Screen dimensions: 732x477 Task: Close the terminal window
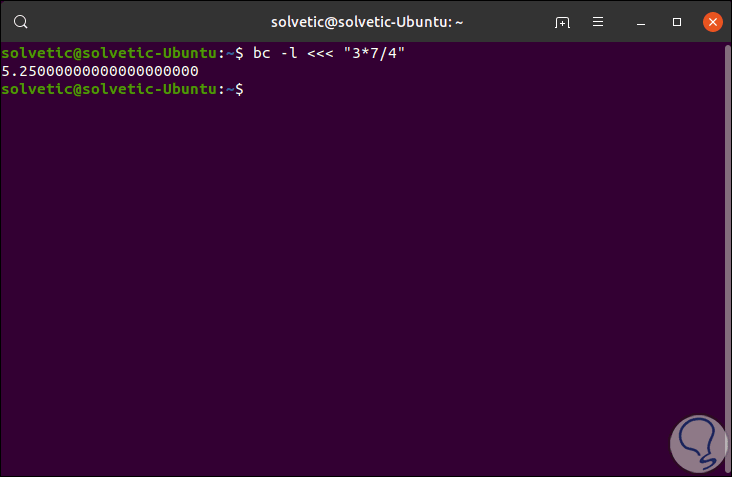click(x=713, y=22)
